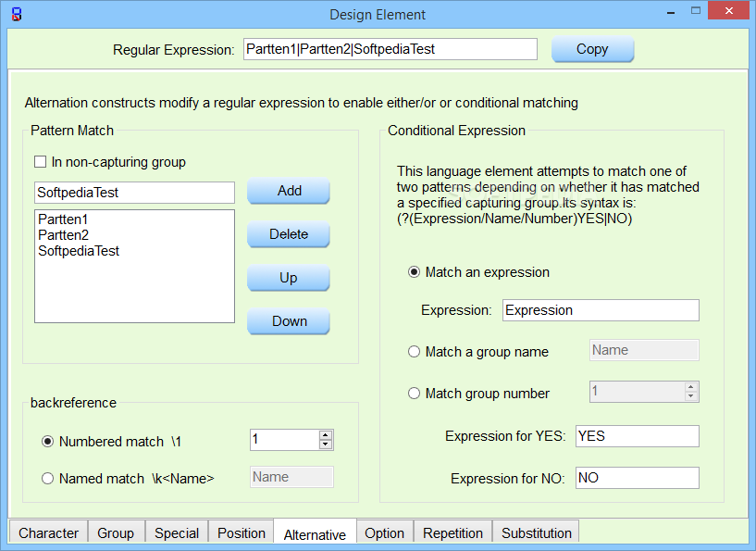This screenshot has width=756, height=551.
Task: Move pattern Down in list
Action: pos(289,321)
